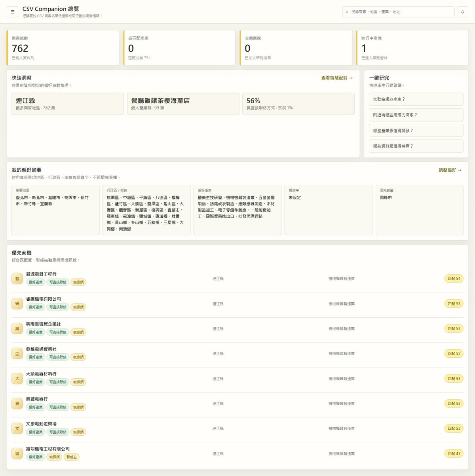Click 匹配 53 badge for 文康電動遊樂場

pos(454,429)
